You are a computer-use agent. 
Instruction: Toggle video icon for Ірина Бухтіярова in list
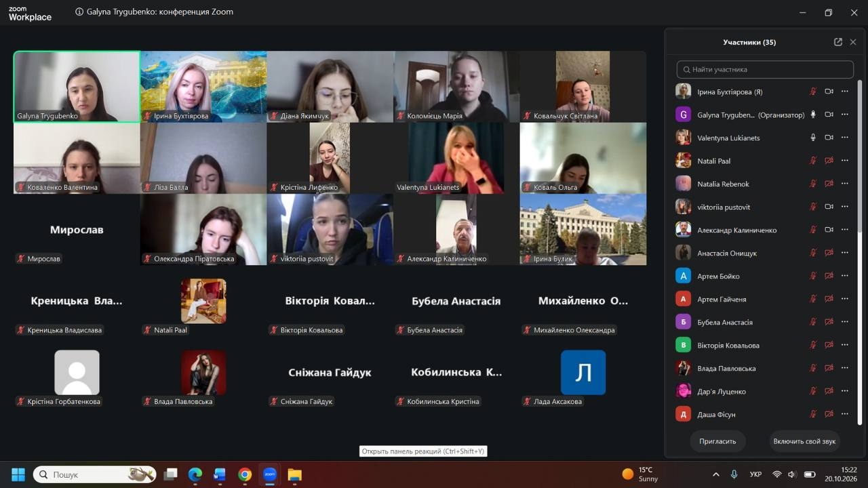(829, 91)
